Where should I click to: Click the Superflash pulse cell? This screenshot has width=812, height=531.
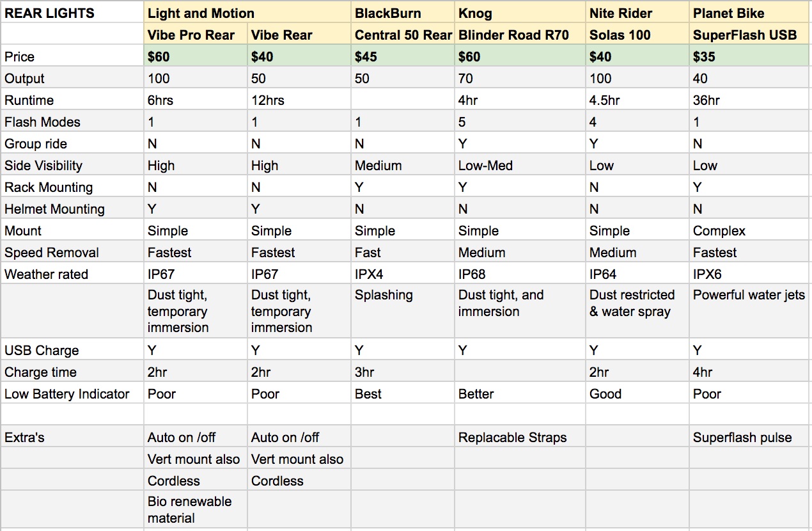742,438
